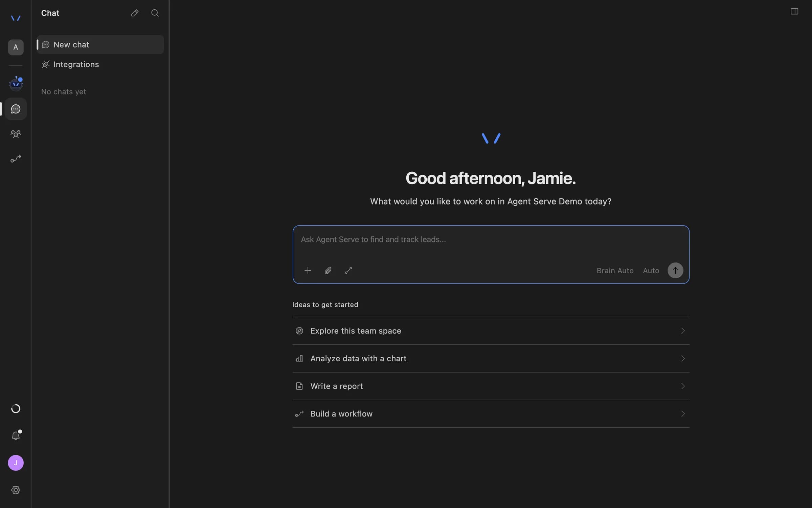Click the 'Chat' panel title
This screenshot has width=812, height=508.
coord(50,13)
